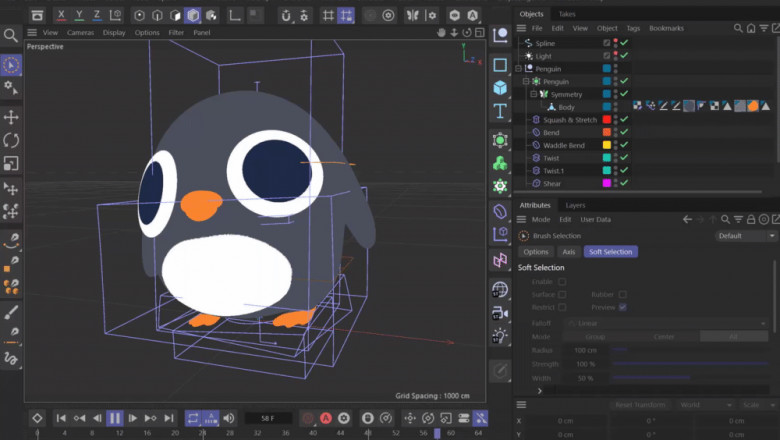Toggle visibility dots for Light object

pos(616,56)
